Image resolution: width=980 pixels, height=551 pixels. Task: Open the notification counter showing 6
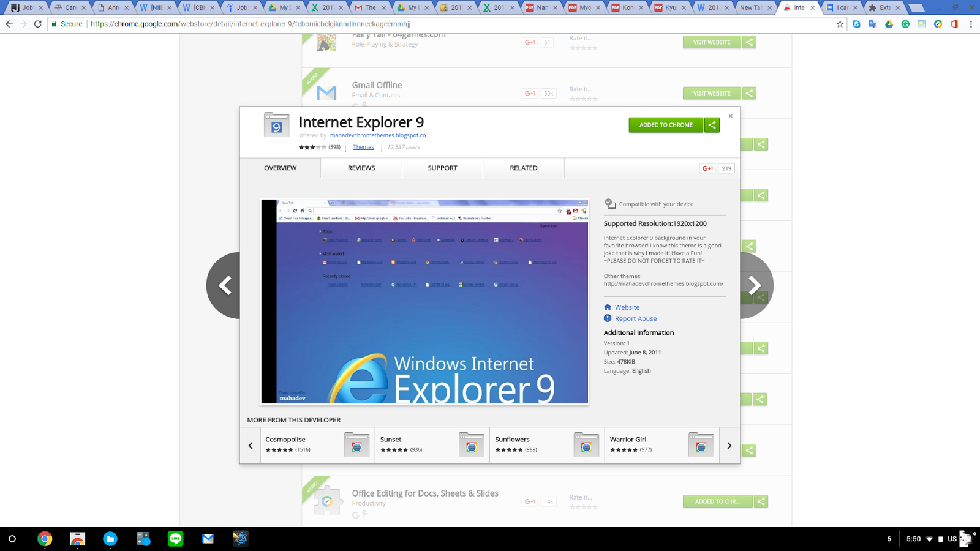[889, 539]
